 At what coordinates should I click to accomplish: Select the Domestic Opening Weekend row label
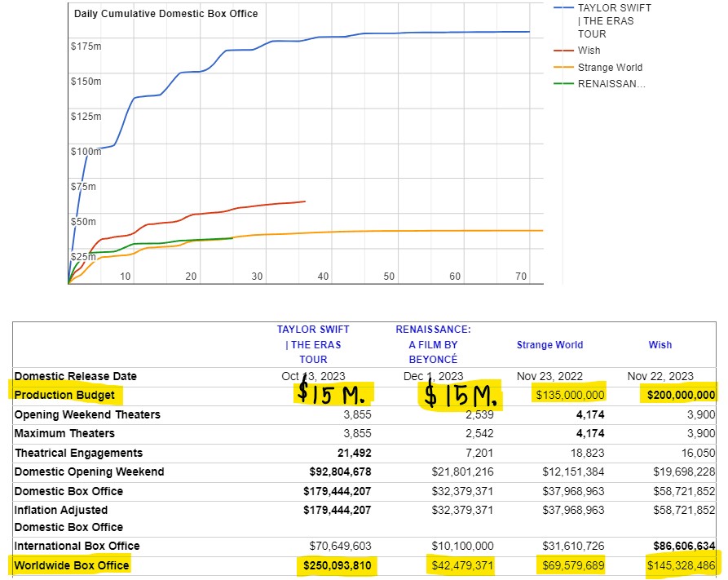[x=89, y=472]
